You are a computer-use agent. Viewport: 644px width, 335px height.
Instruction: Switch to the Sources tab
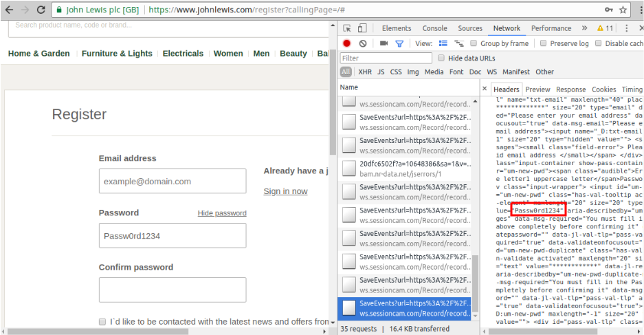(x=470, y=28)
